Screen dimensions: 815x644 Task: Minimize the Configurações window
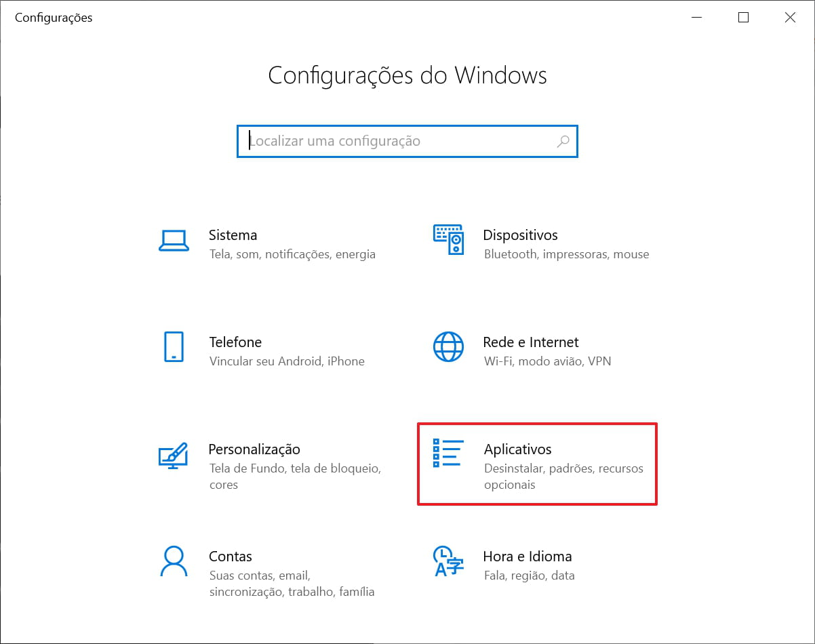[697, 18]
